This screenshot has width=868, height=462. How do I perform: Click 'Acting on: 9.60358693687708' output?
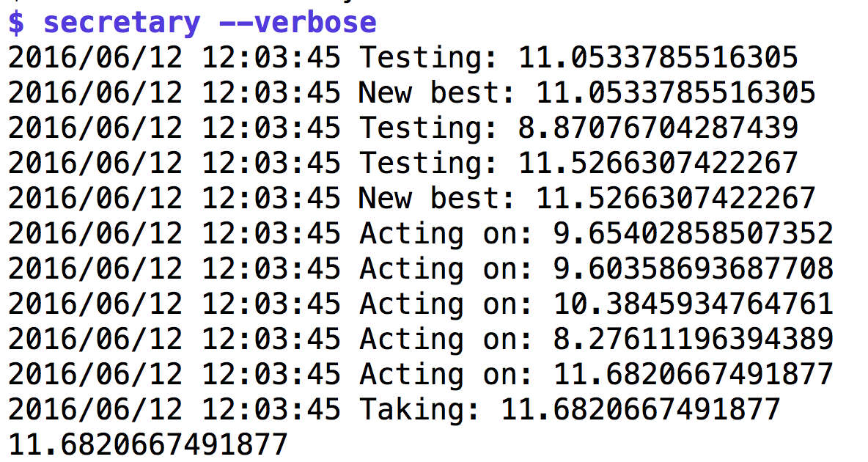[x=595, y=268]
